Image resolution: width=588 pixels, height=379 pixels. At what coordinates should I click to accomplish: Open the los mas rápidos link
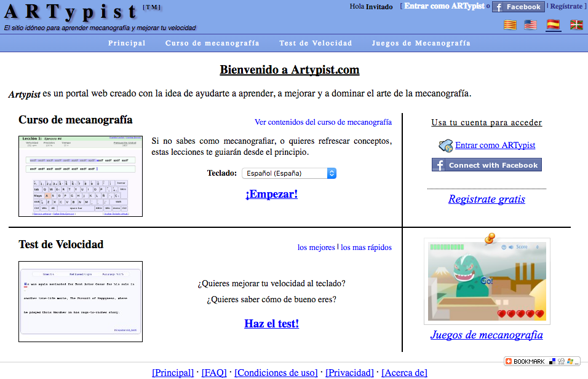(x=366, y=247)
